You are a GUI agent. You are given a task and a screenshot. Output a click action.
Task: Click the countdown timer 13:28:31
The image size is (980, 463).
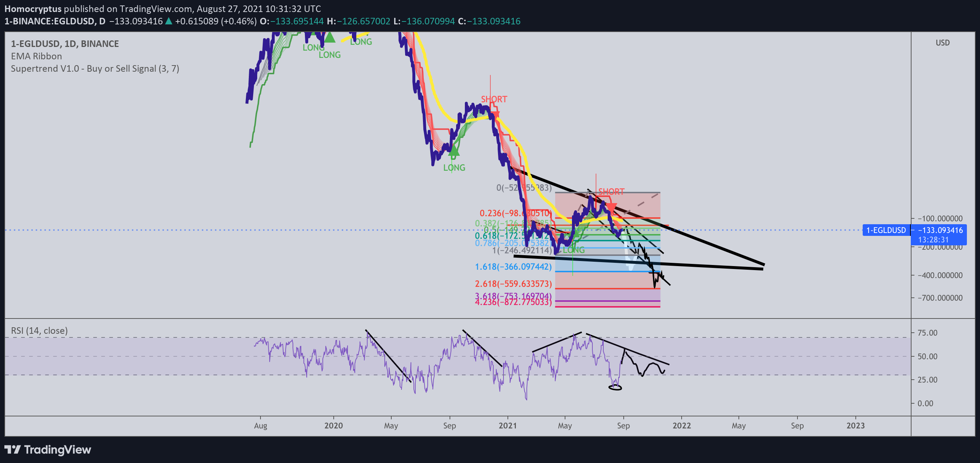(933, 240)
